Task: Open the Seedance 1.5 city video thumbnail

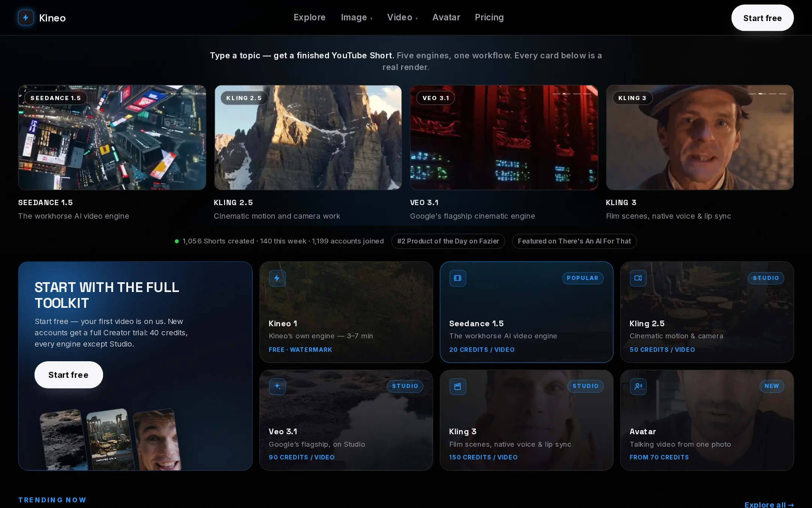Action: coord(112,137)
